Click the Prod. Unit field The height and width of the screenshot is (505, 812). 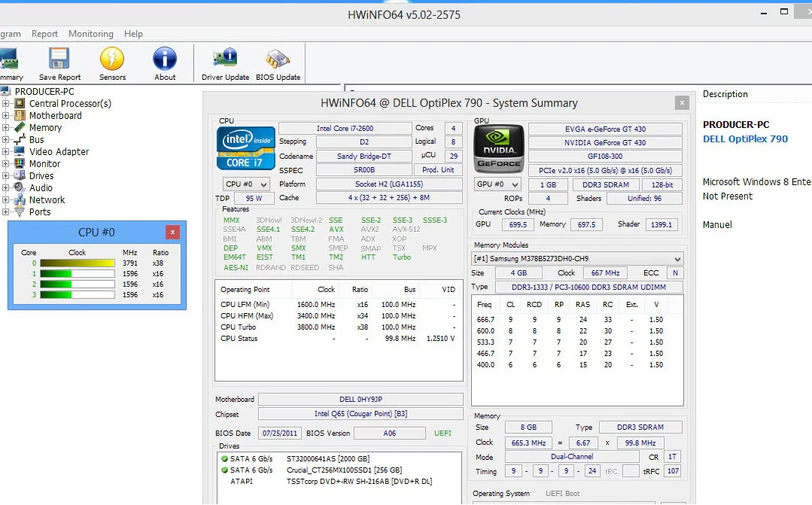pos(438,170)
